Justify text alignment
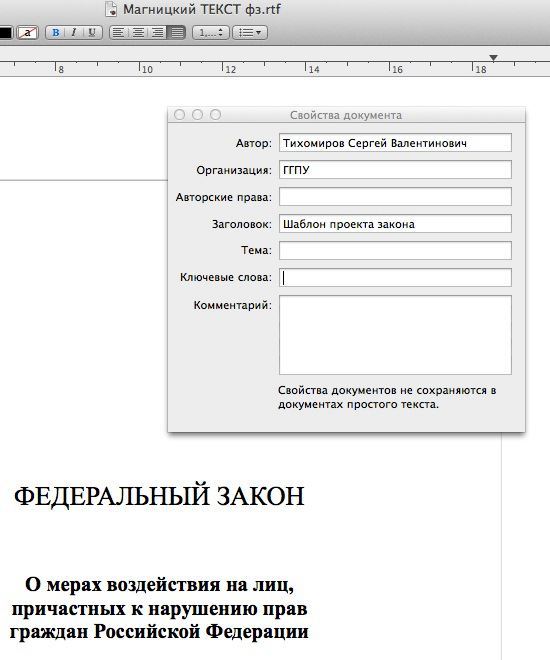 click(177, 32)
